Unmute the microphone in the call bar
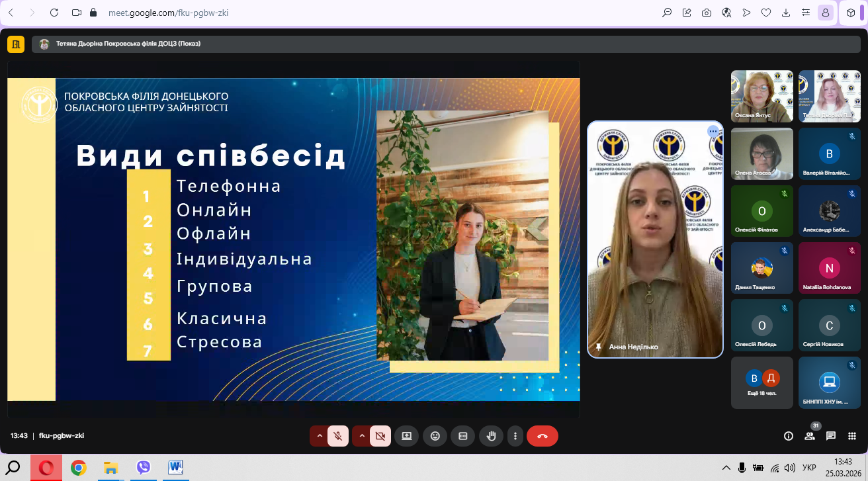The width and height of the screenshot is (868, 481). tap(338, 436)
